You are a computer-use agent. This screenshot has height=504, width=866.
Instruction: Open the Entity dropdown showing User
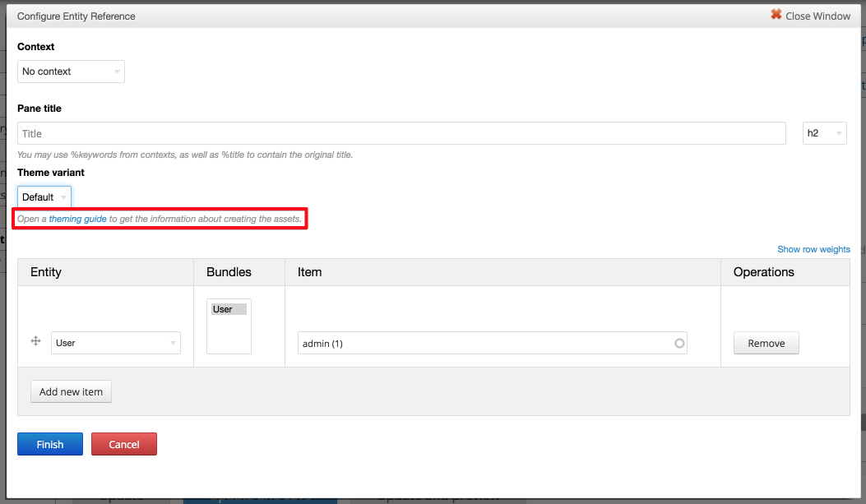click(115, 342)
